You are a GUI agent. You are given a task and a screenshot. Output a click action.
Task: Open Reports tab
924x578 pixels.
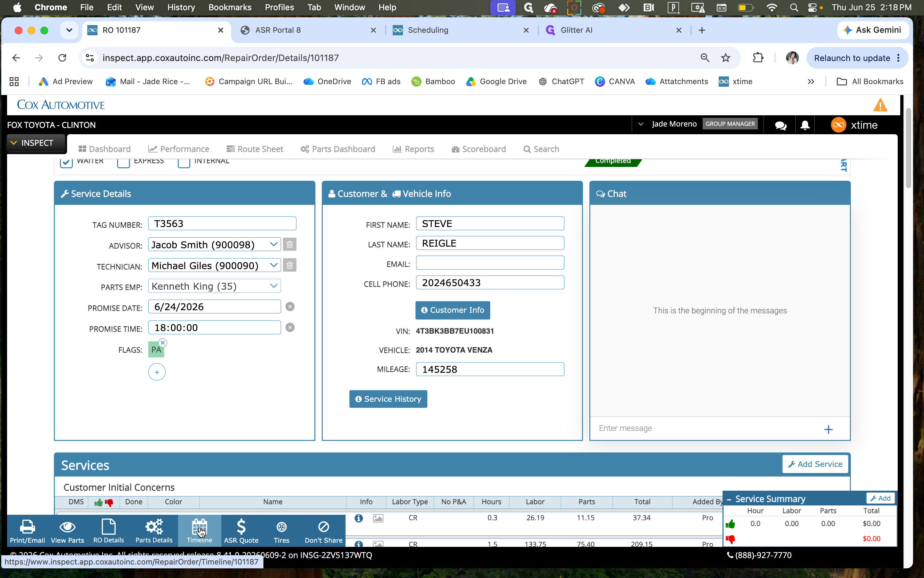(413, 149)
